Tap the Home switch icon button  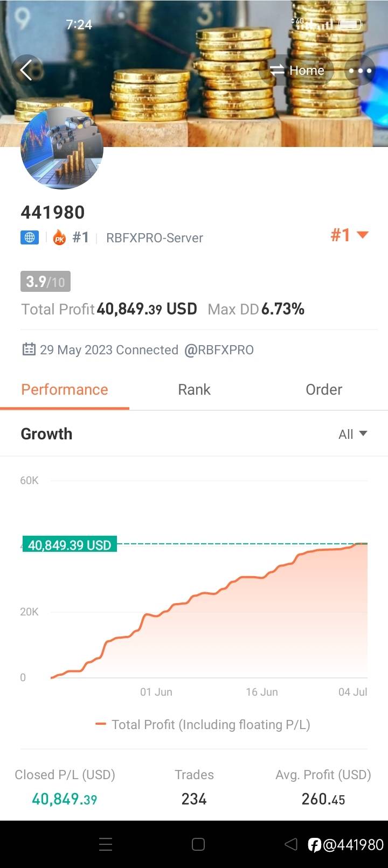pyautogui.click(x=297, y=70)
